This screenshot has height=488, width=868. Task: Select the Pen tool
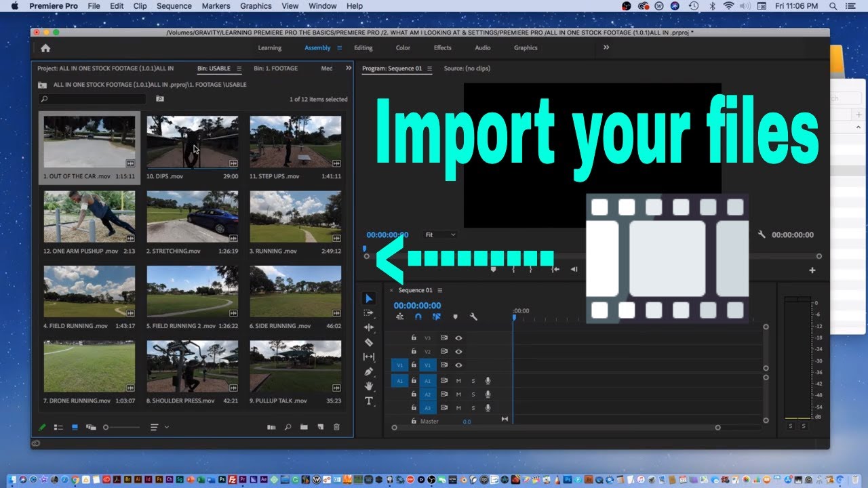click(369, 371)
